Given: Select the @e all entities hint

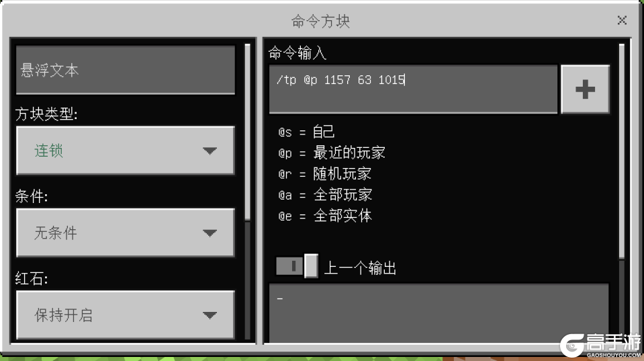Looking at the screenshot, I should (325, 216).
